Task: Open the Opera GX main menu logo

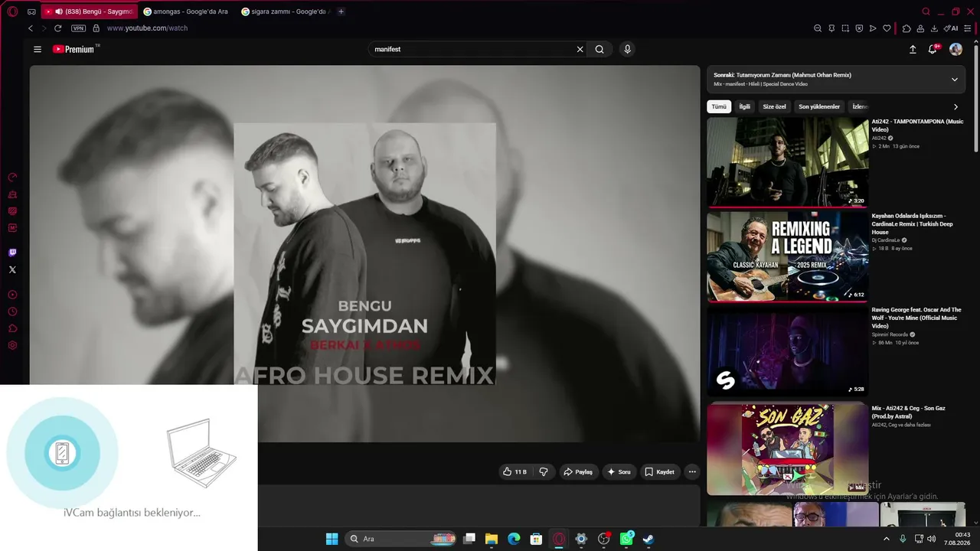Action: (x=13, y=11)
